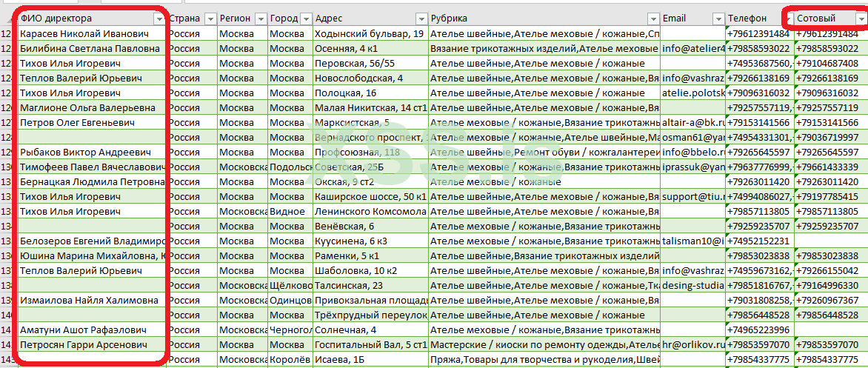Select the Адрес header cell text
Image resolution: width=868 pixels, height=368 pixels.
click(329, 19)
